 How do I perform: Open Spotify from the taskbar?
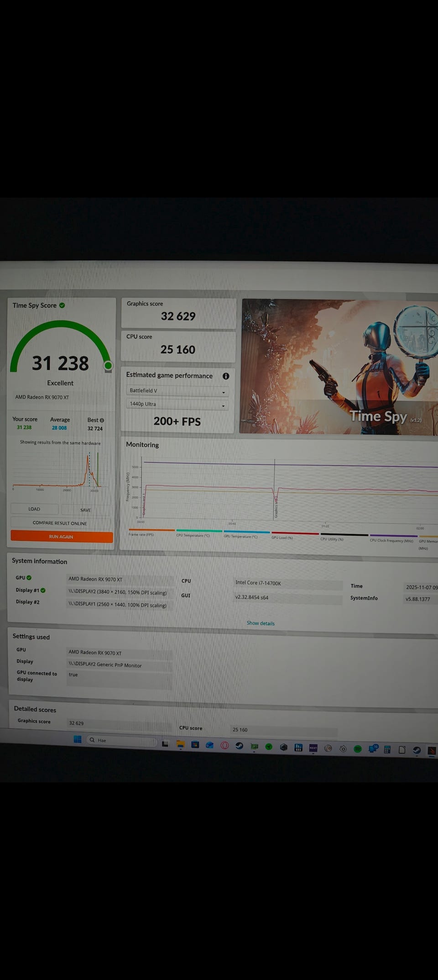(358, 749)
